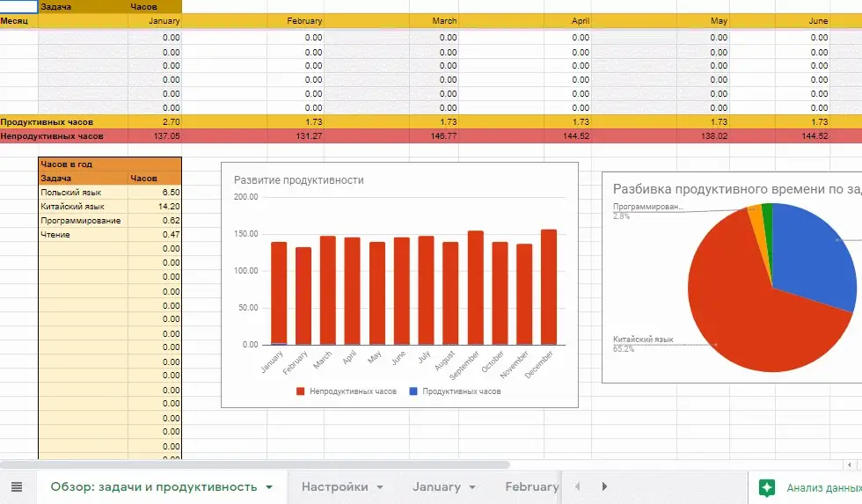Switch to the January sheet tab
Viewport: 862px width, 504px height.
click(x=436, y=487)
